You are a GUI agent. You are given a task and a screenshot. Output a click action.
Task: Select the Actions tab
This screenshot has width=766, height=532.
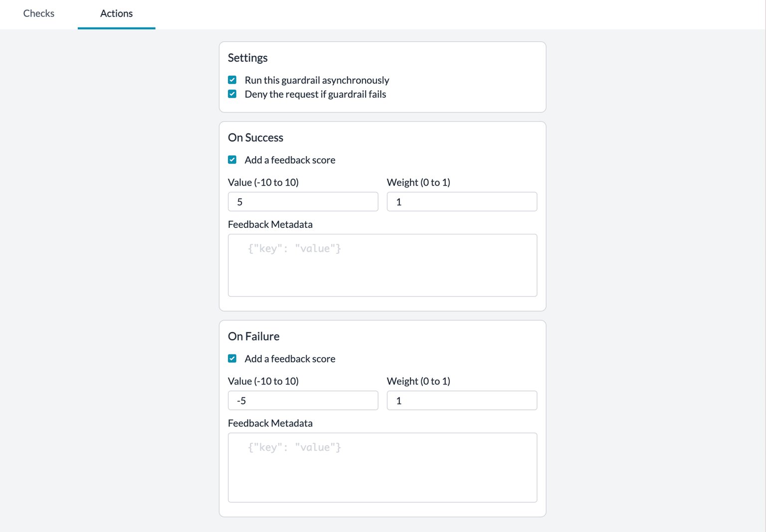click(x=116, y=13)
